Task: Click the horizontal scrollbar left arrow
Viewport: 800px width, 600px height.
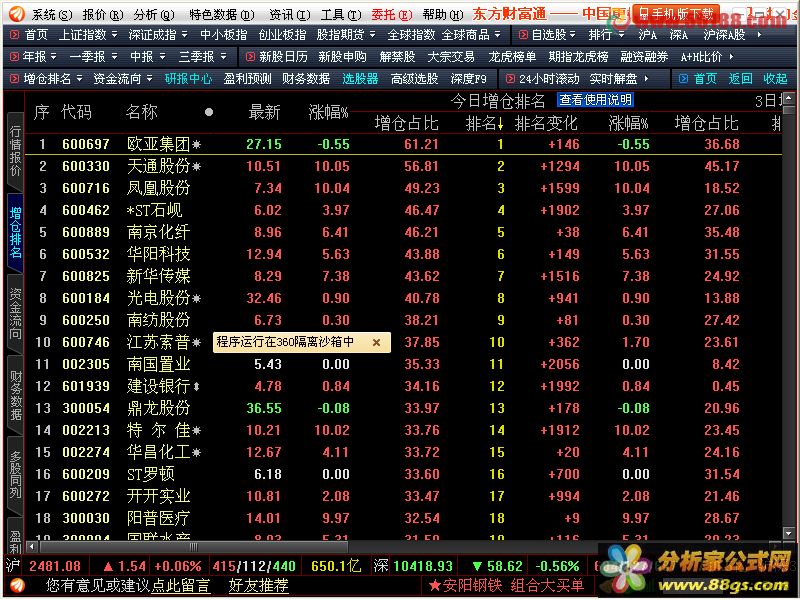Action: pos(32,547)
